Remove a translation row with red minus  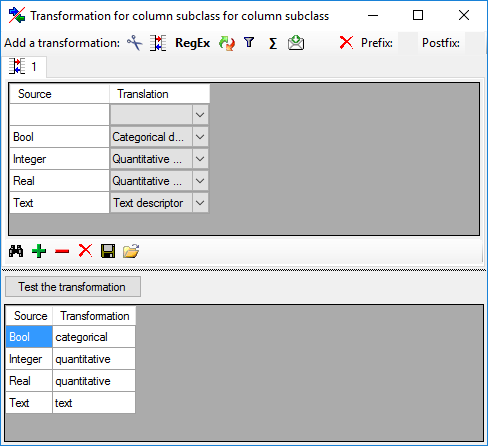[62, 251]
